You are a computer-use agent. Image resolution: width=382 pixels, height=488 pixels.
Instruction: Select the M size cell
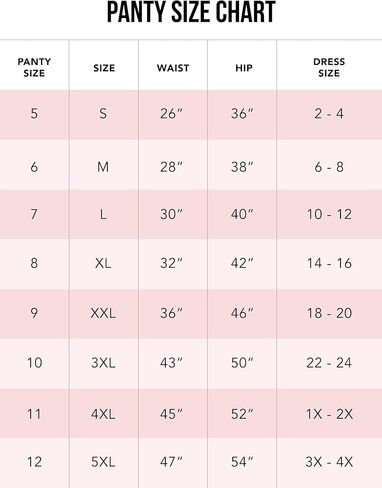103,167
